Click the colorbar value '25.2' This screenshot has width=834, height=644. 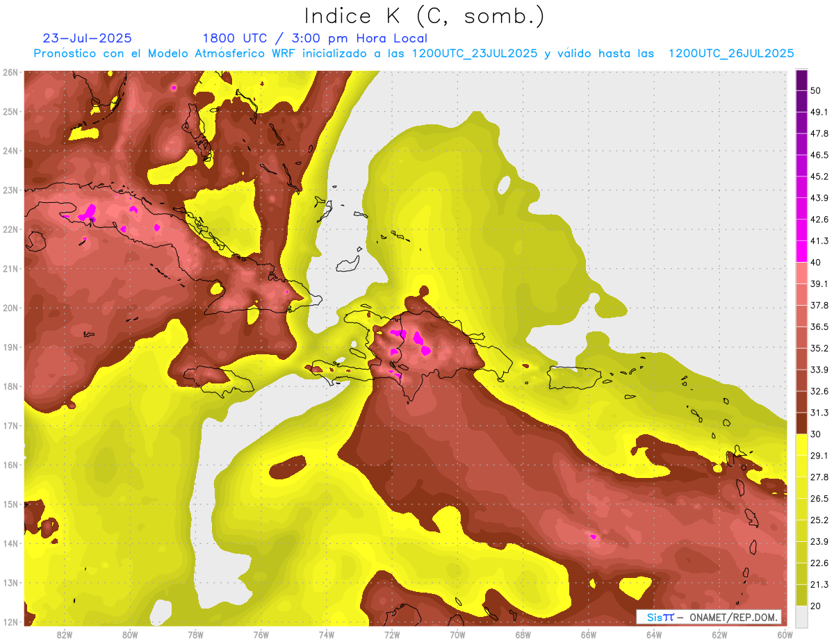click(x=819, y=520)
